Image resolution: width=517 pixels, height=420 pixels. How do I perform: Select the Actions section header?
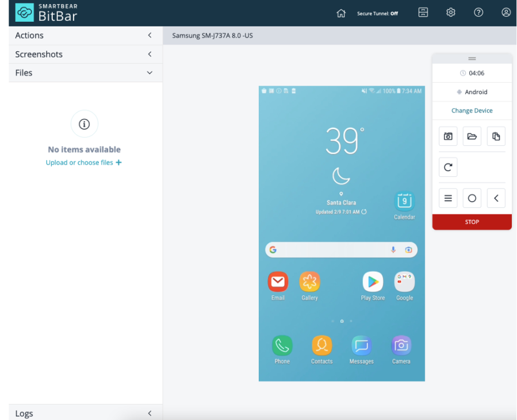pyautogui.click(x=86, y=35)
